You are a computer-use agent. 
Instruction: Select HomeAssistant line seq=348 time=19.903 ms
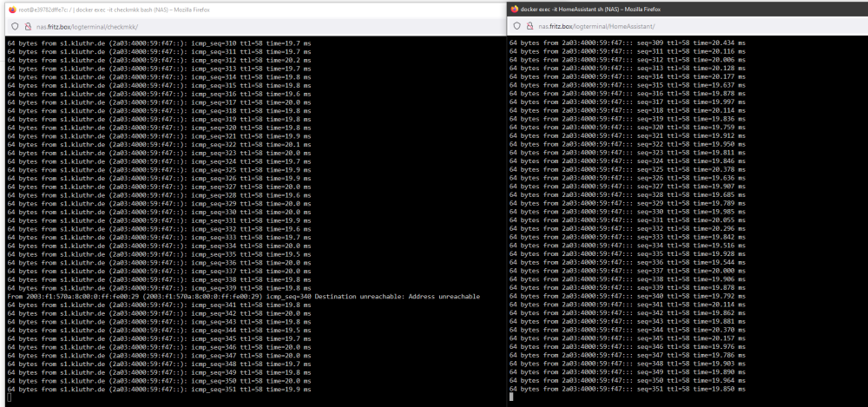628,364
